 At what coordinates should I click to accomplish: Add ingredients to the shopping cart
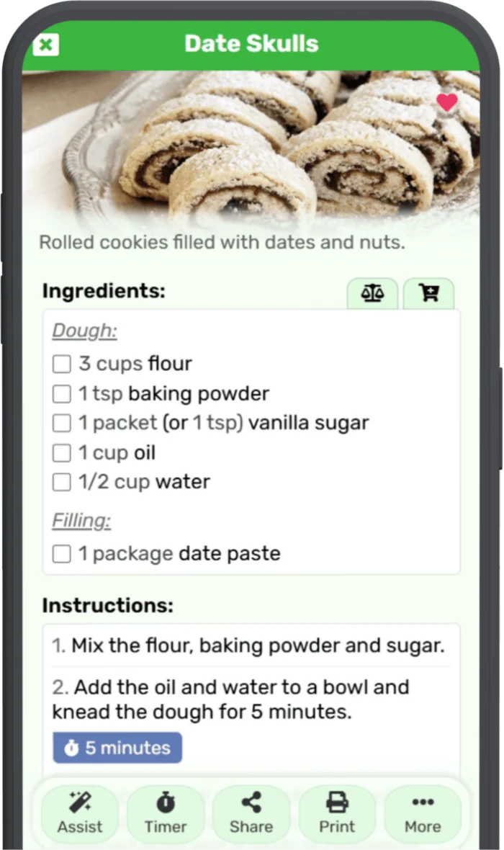(x=428, y=293)
